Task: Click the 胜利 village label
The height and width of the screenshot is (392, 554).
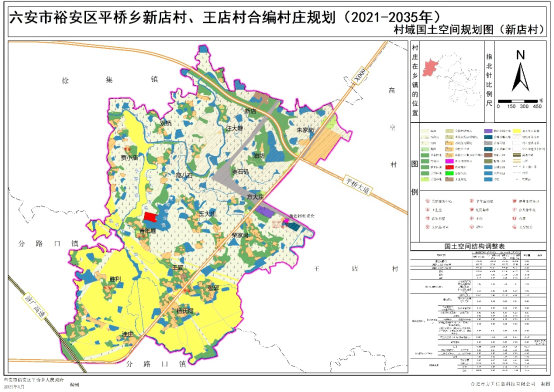Action: [x=115, y=279]
